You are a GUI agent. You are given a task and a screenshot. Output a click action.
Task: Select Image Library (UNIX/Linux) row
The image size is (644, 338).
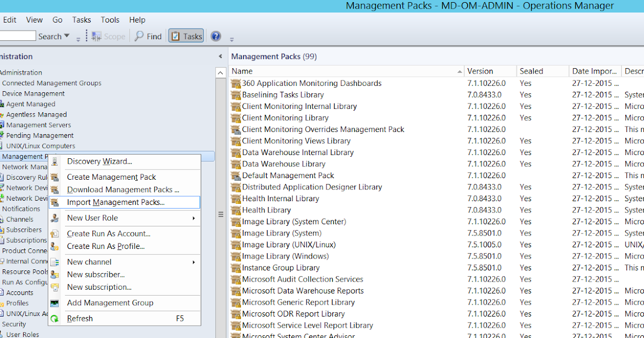[437, 245]
